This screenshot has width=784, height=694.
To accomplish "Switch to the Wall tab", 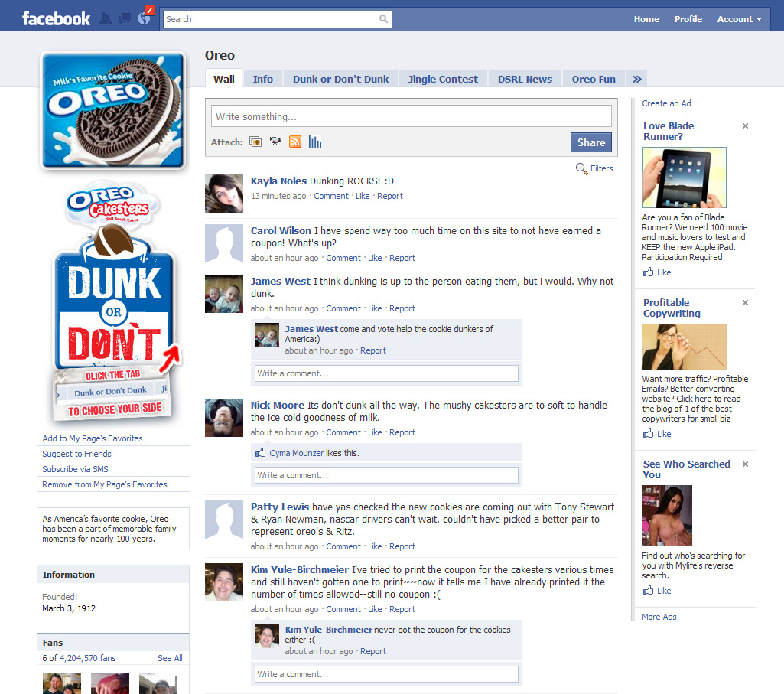I will 224,79.
